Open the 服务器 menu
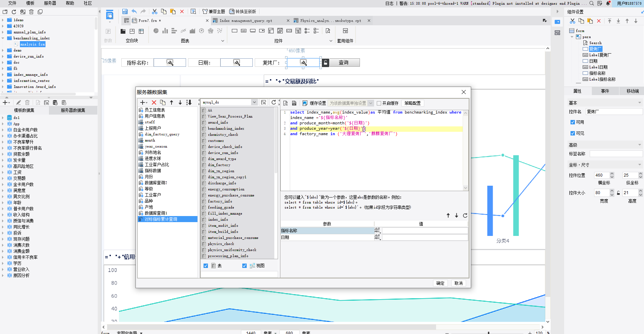Image resolution: width=644 pixels, height=334 pixels. coord(50,3)
